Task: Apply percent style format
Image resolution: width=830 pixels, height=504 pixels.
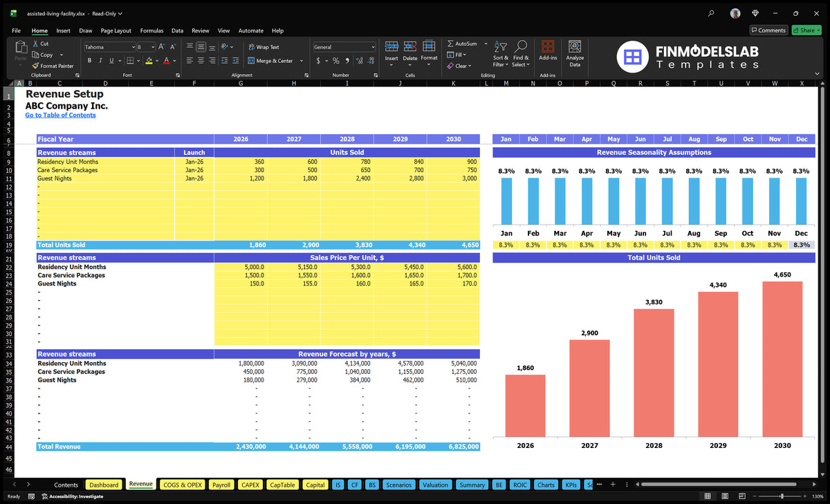Action: click(x=336, y=61)
